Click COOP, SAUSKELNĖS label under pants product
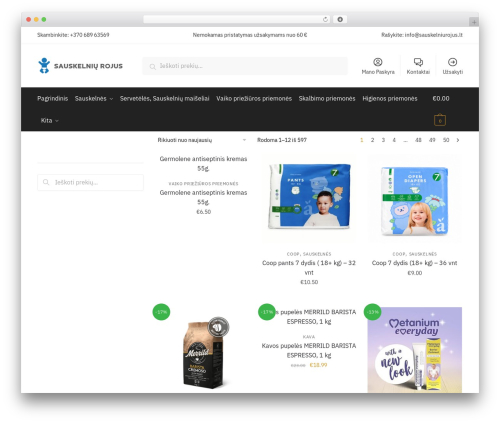This screenshot has width=500, height=423. (x=309, y=254)
